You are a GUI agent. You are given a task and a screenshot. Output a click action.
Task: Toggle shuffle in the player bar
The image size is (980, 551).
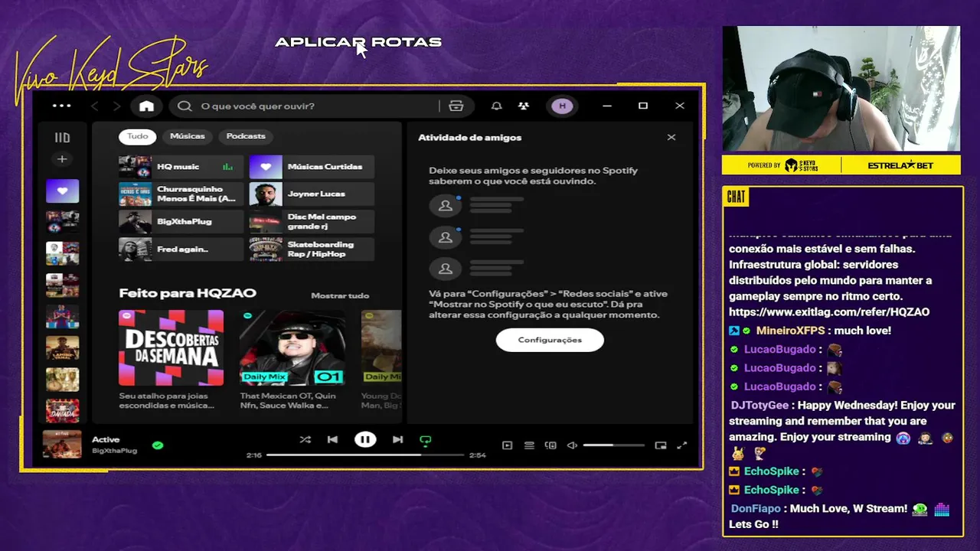click(305, 440)
